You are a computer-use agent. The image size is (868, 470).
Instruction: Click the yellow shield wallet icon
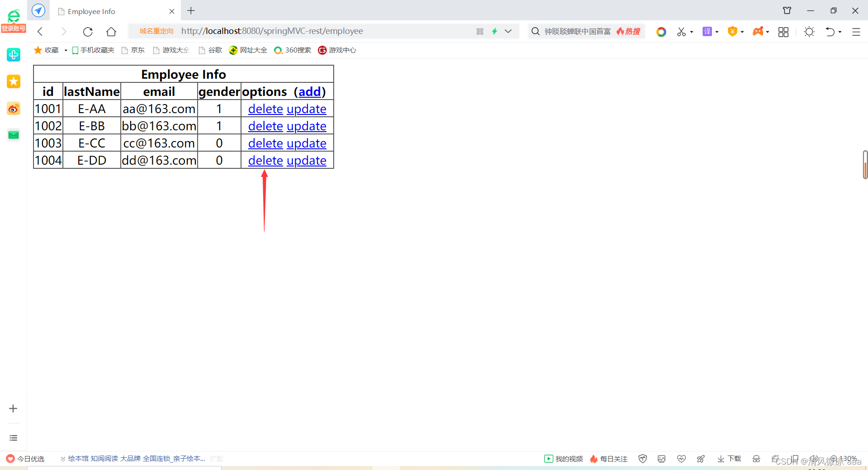(x=732, y=31)
